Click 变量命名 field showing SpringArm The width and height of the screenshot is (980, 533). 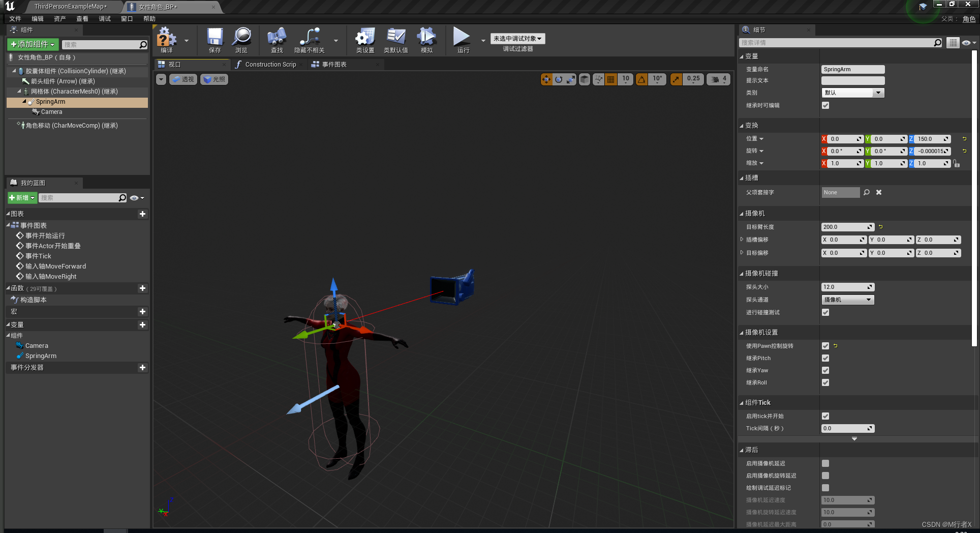(853, 69)
